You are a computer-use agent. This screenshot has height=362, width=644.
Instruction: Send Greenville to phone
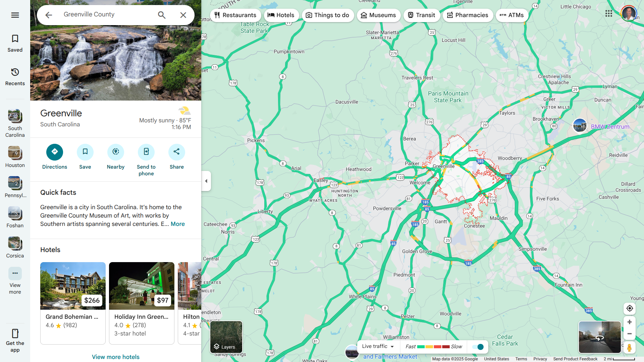click(x=146, y=152)
